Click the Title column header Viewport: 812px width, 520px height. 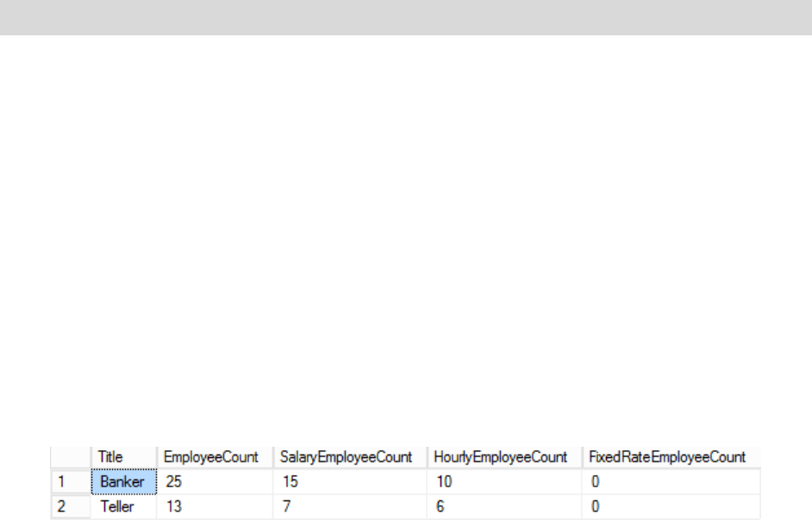click(x=124, y=457)
